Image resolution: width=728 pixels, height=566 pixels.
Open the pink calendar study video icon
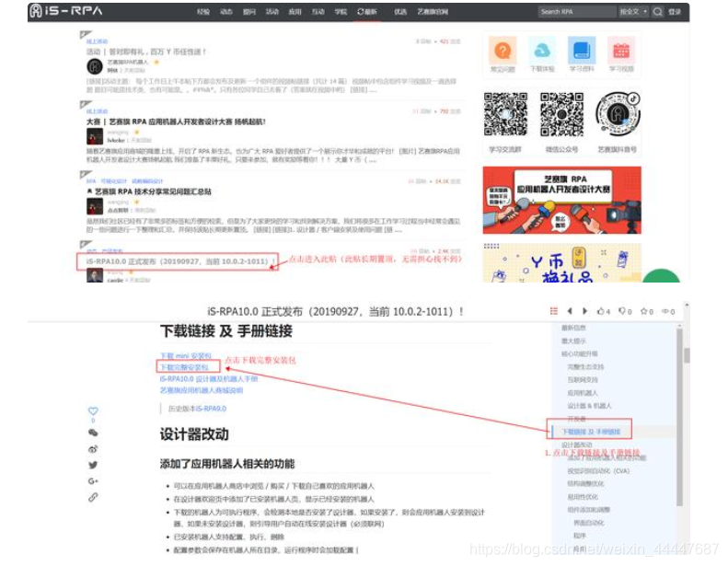point(621,51)
